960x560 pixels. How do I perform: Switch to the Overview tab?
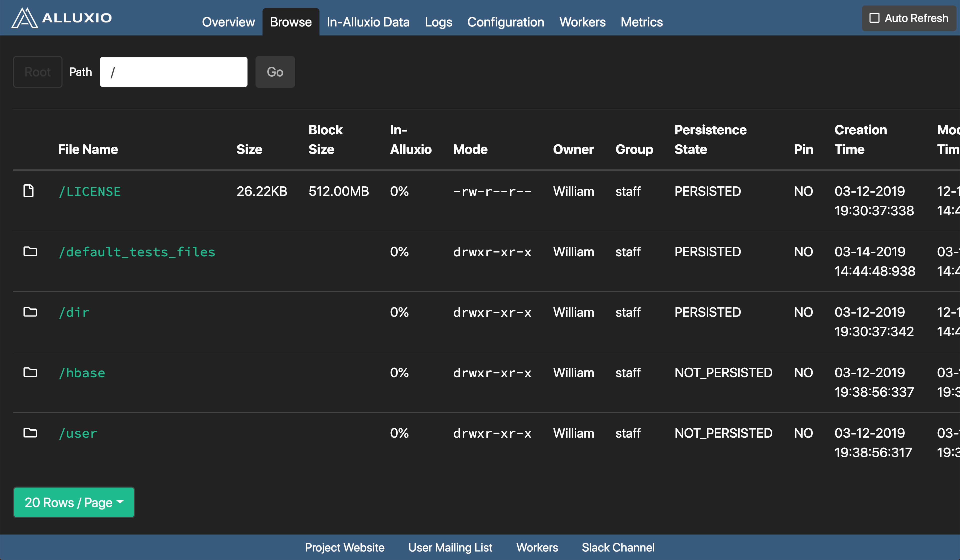(x=228, y=22)
